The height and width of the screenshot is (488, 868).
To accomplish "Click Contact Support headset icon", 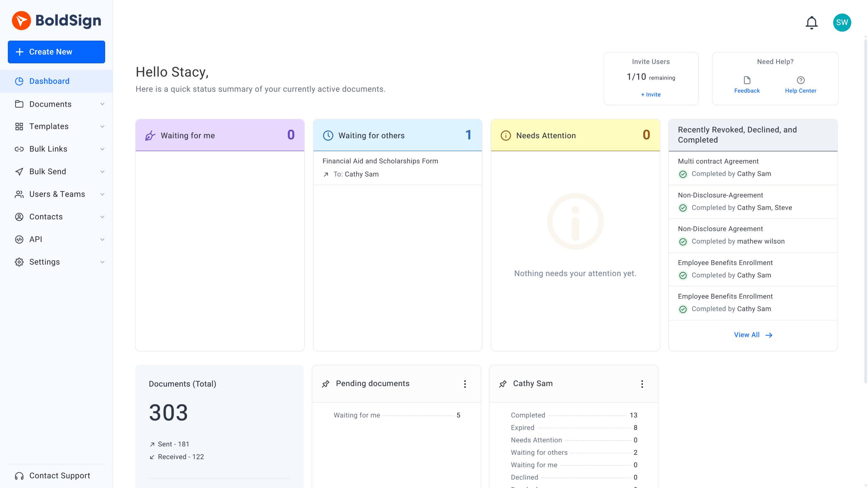I will 19,476.
